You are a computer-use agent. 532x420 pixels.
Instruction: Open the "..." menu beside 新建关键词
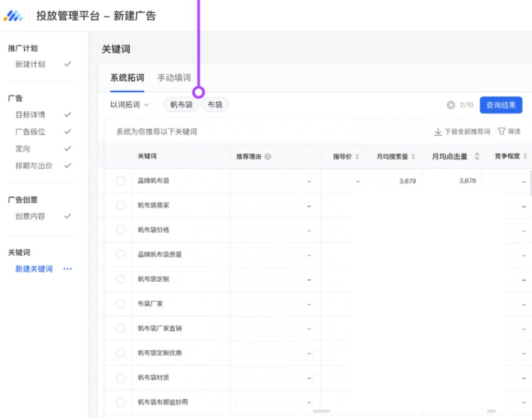pos(66,268)
